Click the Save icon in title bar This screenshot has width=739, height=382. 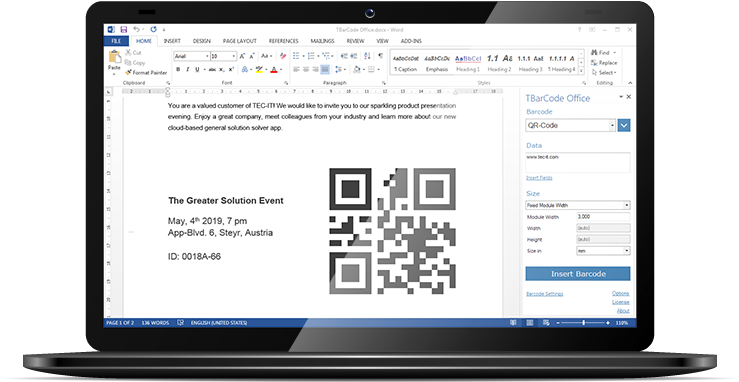[123, 30]
